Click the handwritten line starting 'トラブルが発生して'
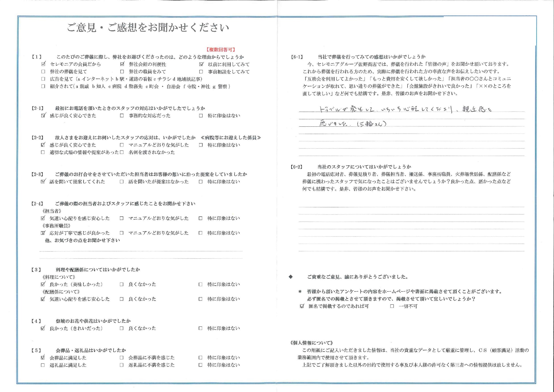Image resolution: width=554 pixels, height=392 pixels. click(405, 110)
